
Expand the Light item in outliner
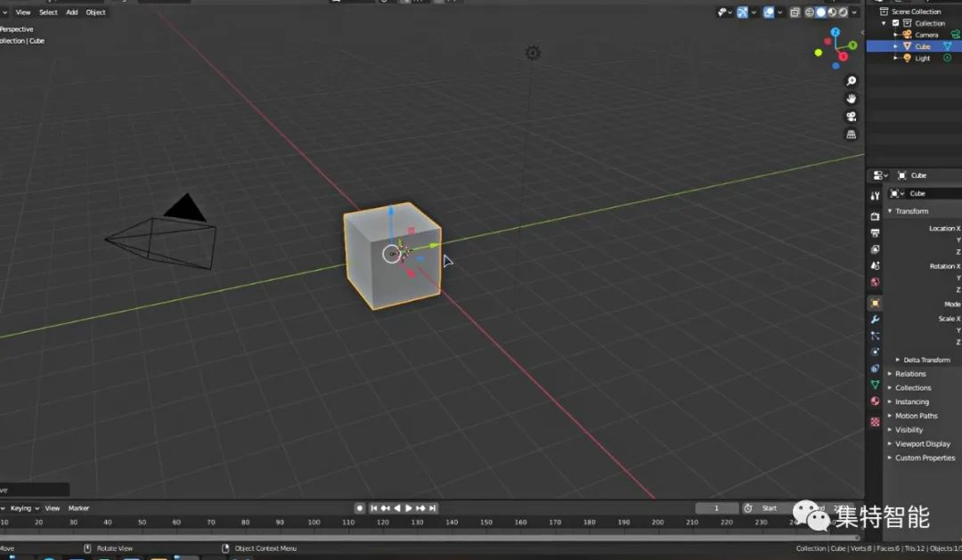tap(896, 58)
